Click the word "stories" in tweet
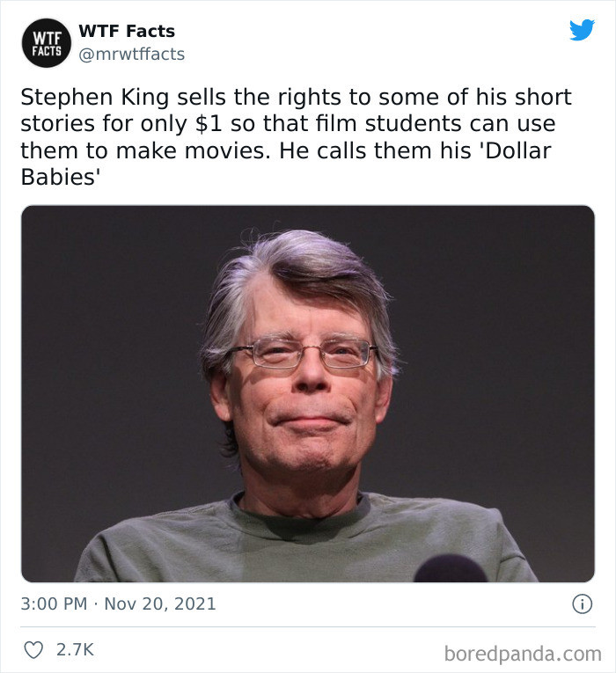This screenshot has width=616, height=673. click(55, 124)
